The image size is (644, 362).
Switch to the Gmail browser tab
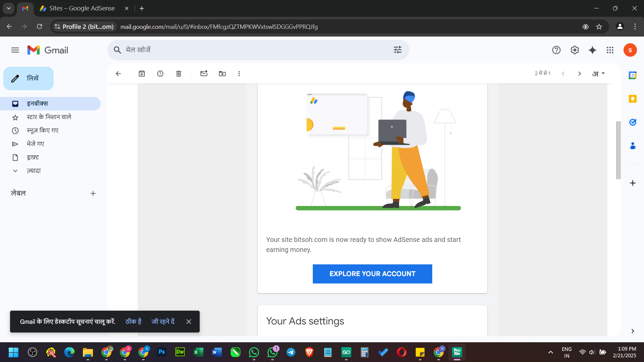coord(25,8)
